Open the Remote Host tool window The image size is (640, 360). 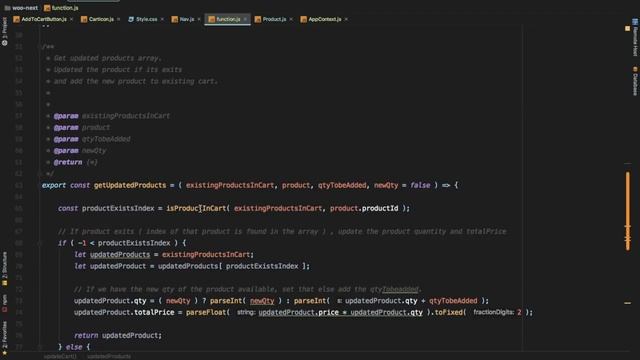point(635,38)
